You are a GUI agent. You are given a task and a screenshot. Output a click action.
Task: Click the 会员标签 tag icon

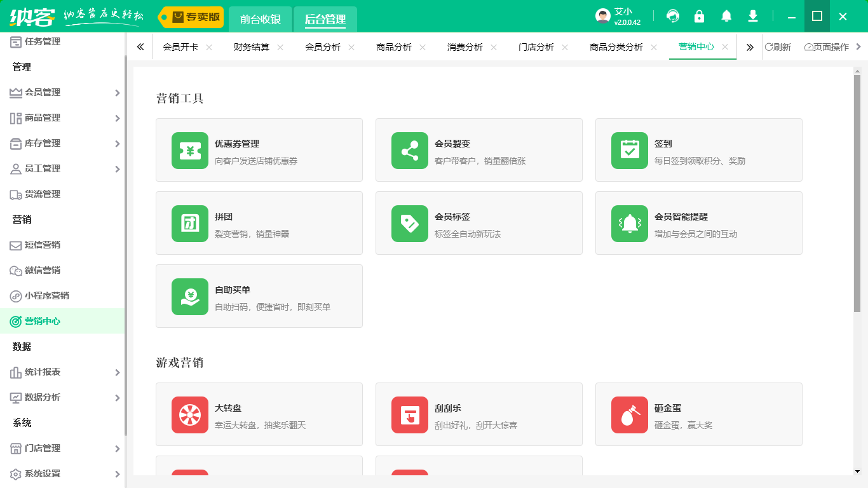pos(409,223)
